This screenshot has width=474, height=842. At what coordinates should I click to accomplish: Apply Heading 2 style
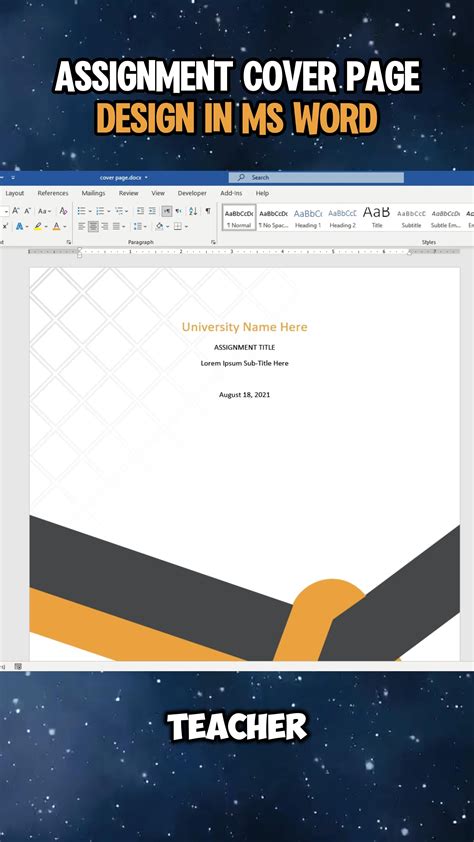tap(342, 217)
